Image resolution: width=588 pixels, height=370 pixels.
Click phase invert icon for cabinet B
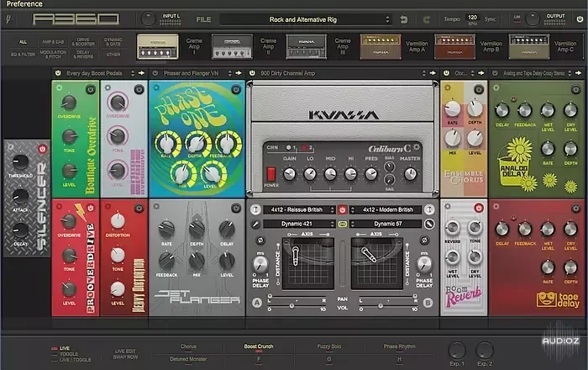(424, 240)
